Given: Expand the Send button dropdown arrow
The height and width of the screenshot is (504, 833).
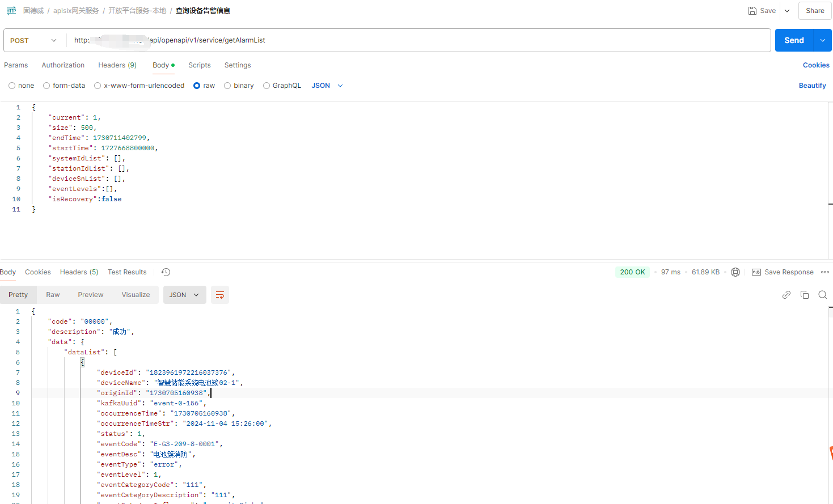Looking at the screenshot, I should point(823,40).
